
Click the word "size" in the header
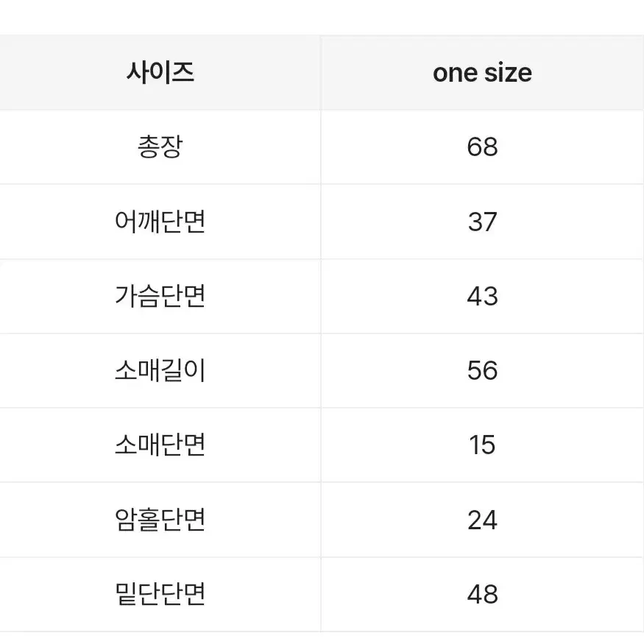tap(509, 73)
